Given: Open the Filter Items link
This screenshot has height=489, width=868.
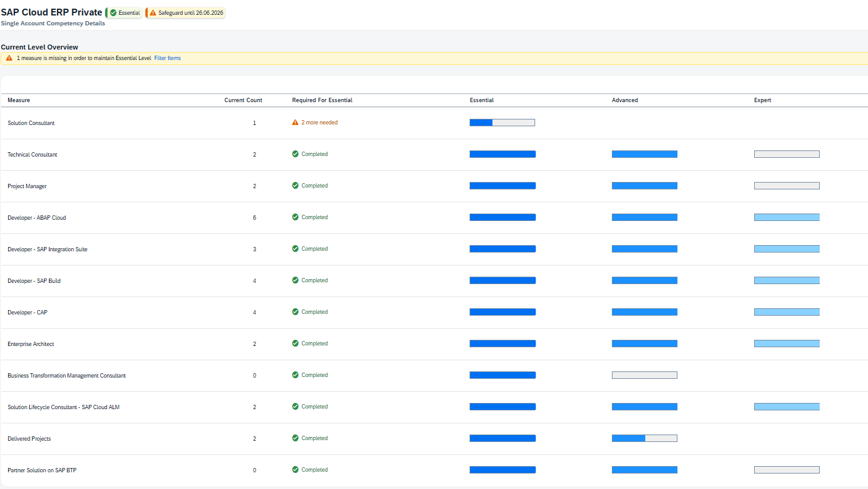Looking at the screenshot, I should click(167, 58).
